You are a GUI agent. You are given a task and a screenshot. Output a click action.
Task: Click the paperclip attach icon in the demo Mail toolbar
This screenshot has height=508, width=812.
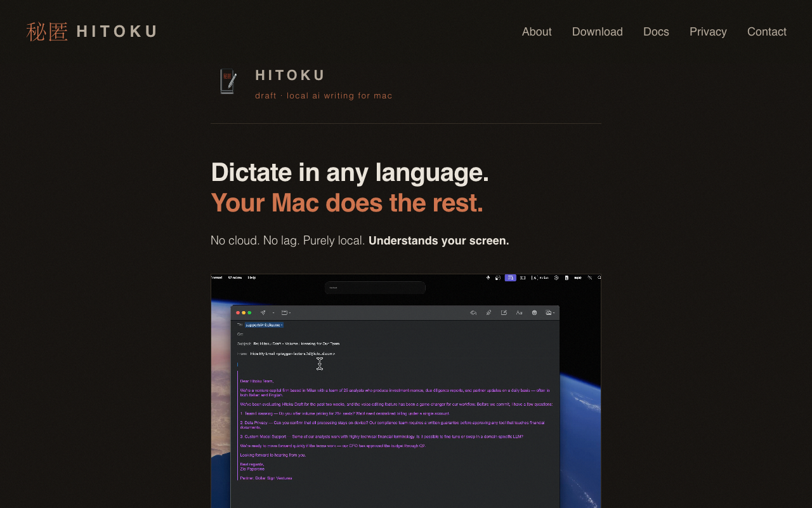pos(488,312)
